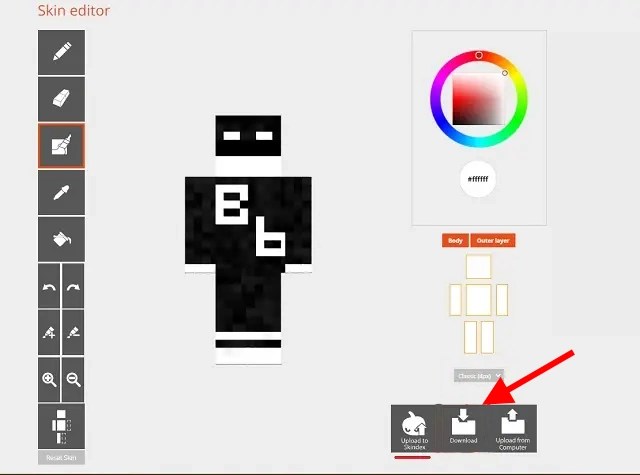Pick the Color Picker eyedropper tool
The height and width of the screenshot is (475, 640).
(62, 193)
